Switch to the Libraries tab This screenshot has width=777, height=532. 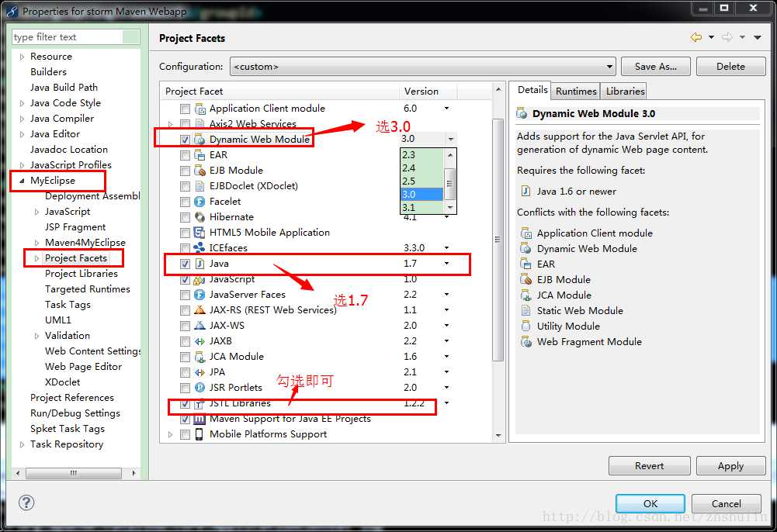click(x=626, y=92)
